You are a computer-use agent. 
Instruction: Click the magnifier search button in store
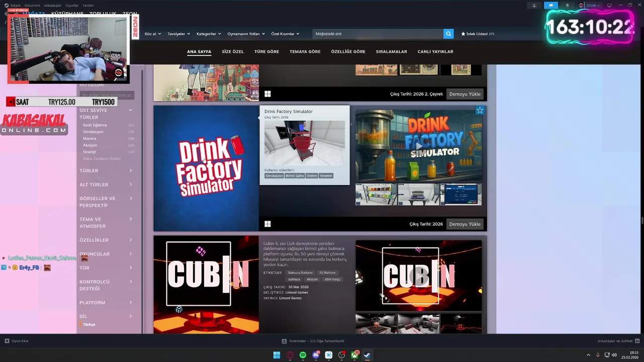pyautogui.click(x=448, y=34)
